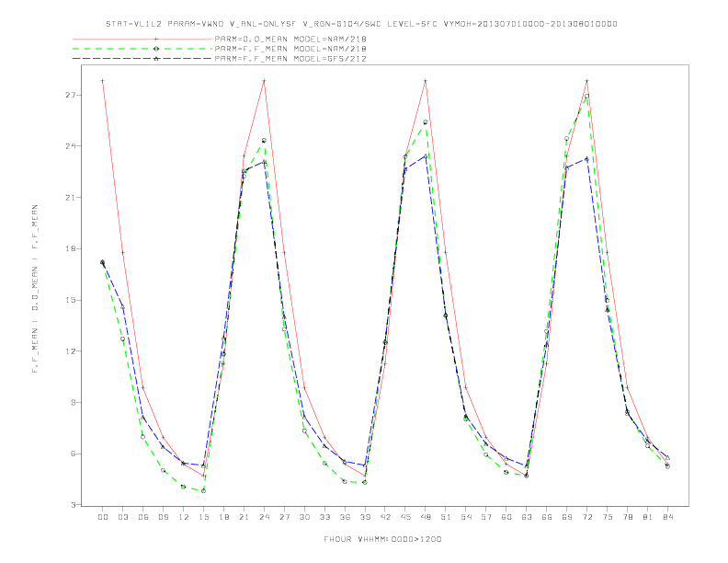This screenshot has width=728, height=563.
Task: Click x-axis forecast hour label 42
Action: tap(385, 517)
